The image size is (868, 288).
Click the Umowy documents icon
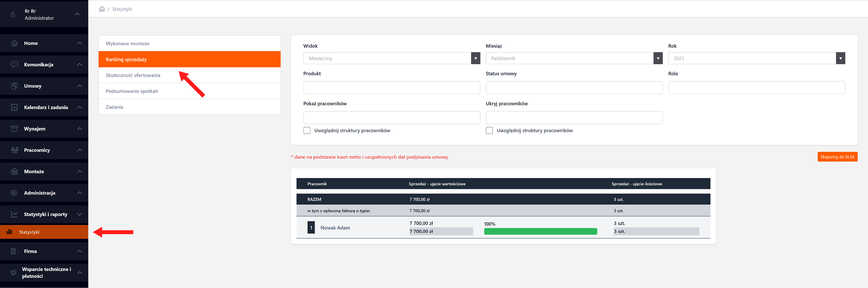(x=14, y=86)
